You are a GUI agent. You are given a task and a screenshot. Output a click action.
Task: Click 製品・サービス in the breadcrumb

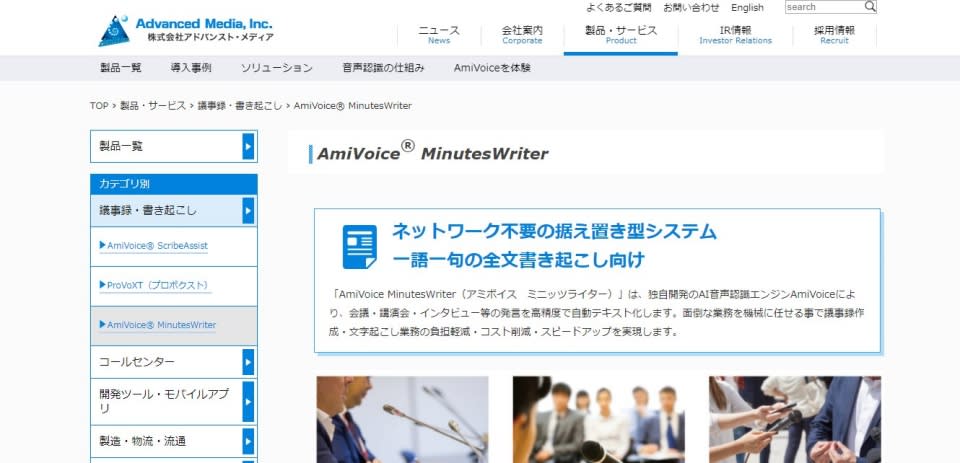coord(153,105)
